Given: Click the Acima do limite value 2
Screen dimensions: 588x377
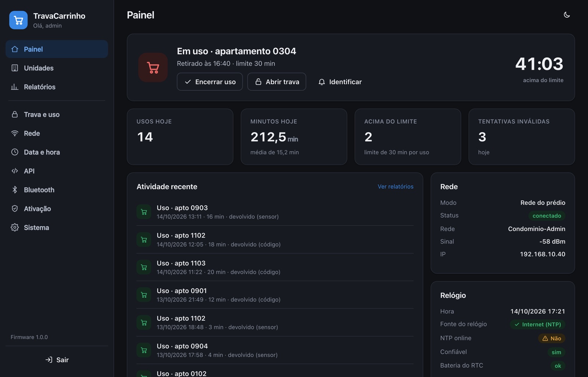Looking at the screenshot, I should click(368, 137).
